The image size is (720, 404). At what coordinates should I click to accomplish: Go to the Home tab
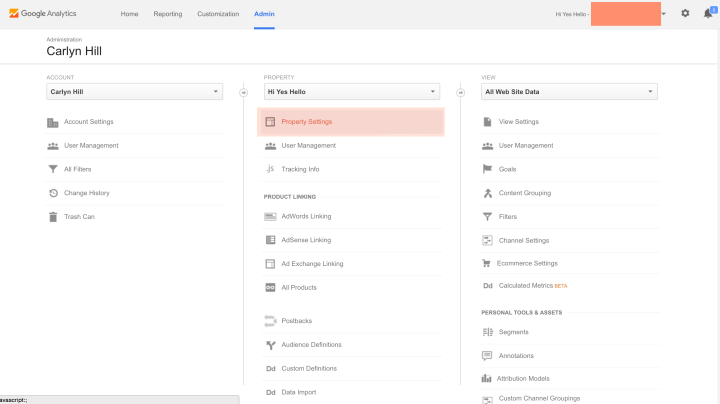click(x=129, y=14)
